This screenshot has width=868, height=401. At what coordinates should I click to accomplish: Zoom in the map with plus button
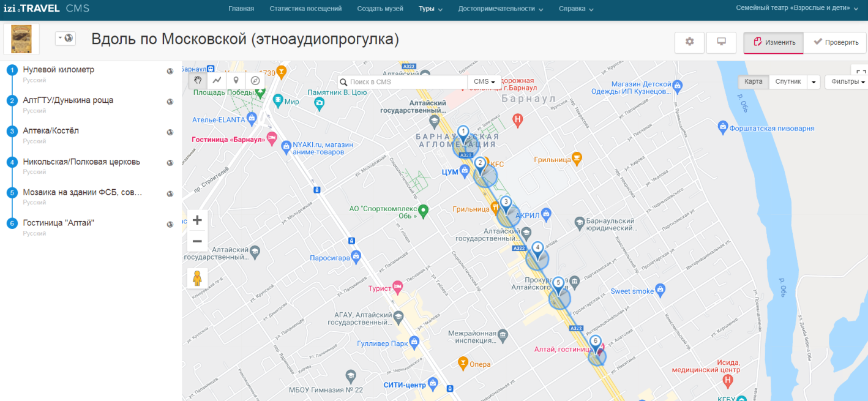(x=197, y=220)
